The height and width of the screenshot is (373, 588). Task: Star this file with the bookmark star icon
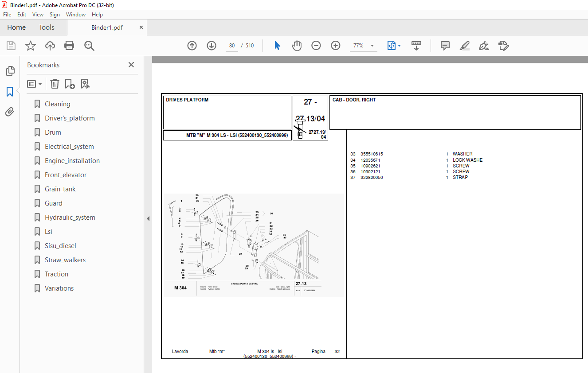point(31,46)
